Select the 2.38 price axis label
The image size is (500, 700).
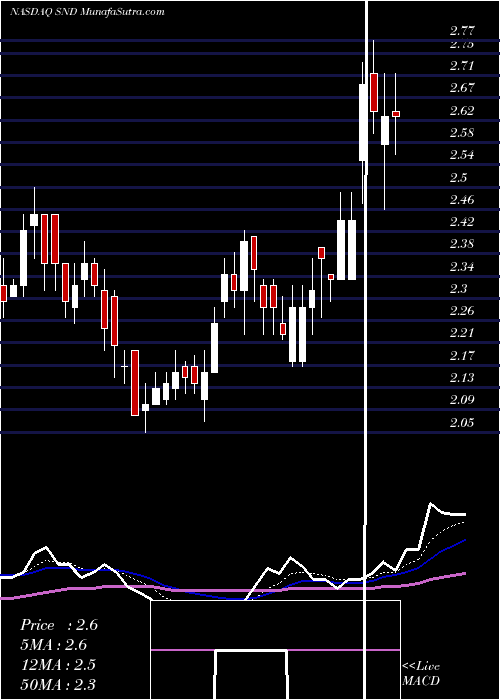[x=462, y=244]
